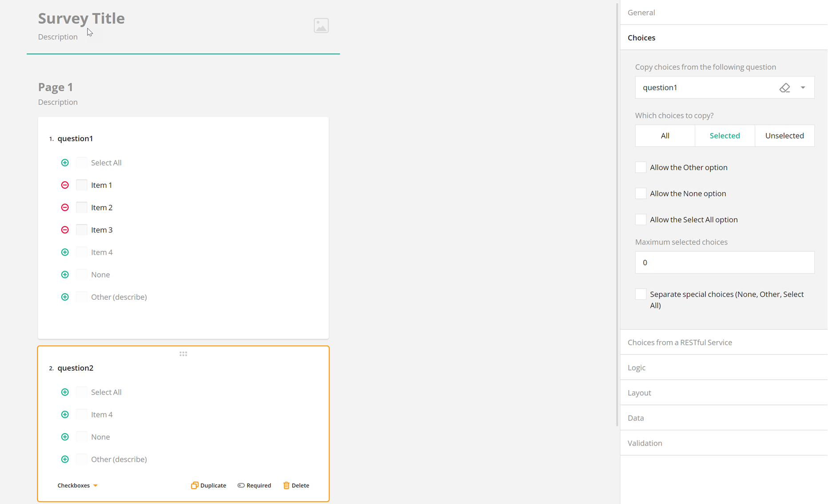Remove Item 3 from question1
The height and width of the screenshot is (504, 828).
coord(65,230)
